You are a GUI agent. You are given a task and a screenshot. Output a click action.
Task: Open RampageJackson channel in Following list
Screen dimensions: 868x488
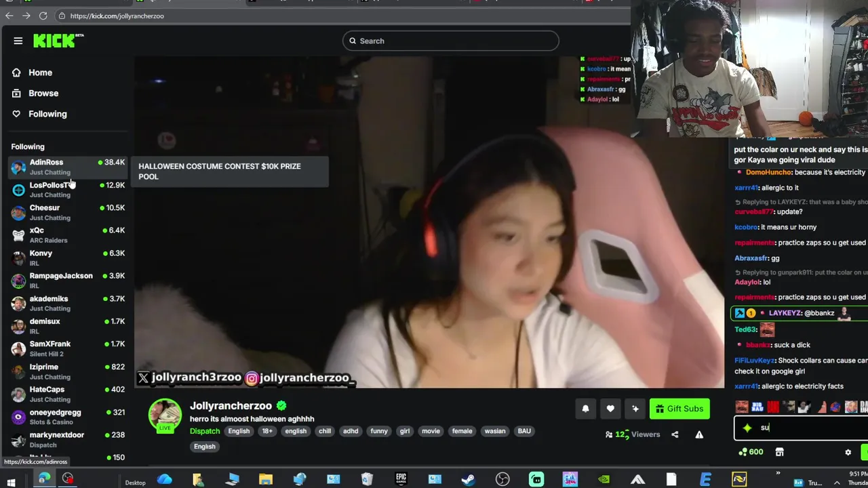tap(68, 281)
